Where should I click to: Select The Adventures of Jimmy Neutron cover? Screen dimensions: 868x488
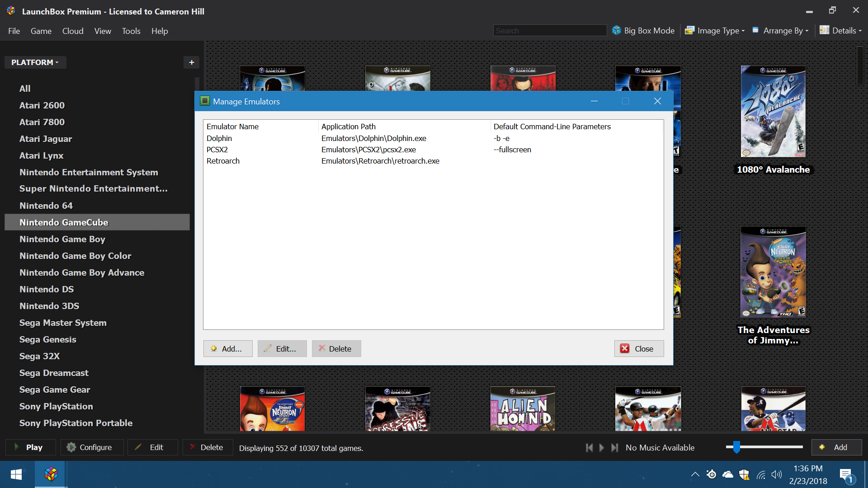click(x=773, y=272)
